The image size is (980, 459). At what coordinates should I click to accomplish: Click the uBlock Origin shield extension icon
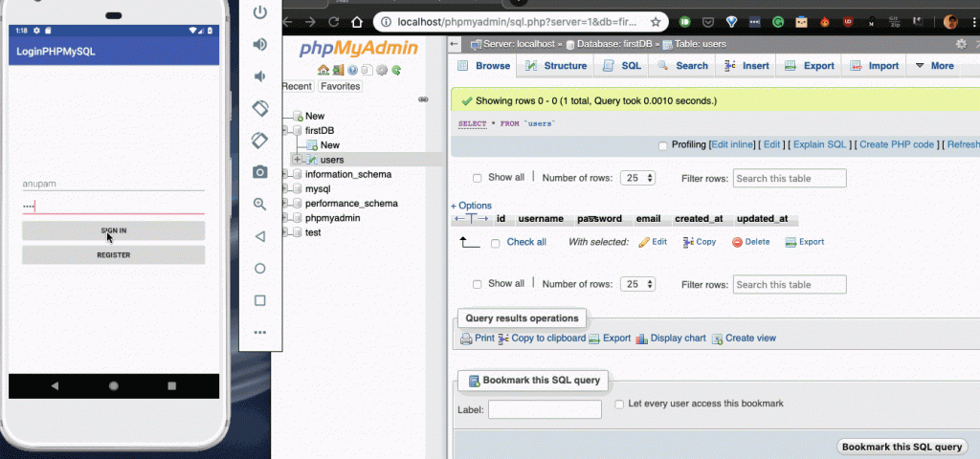pos(848,22)
